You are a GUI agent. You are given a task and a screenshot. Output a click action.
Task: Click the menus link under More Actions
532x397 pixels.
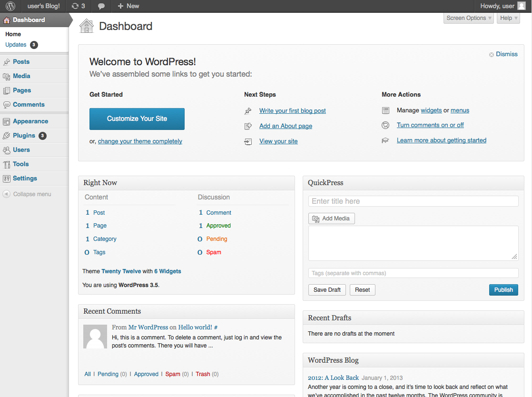point(460,110)
